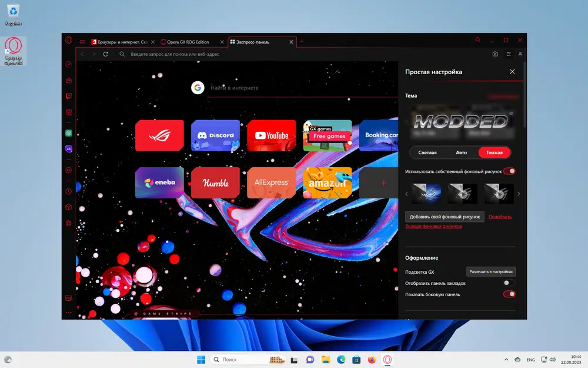This screenshot has height=368, width=588.
Task: Select Opera GX browser desktop shortcut
Action: 14,51
